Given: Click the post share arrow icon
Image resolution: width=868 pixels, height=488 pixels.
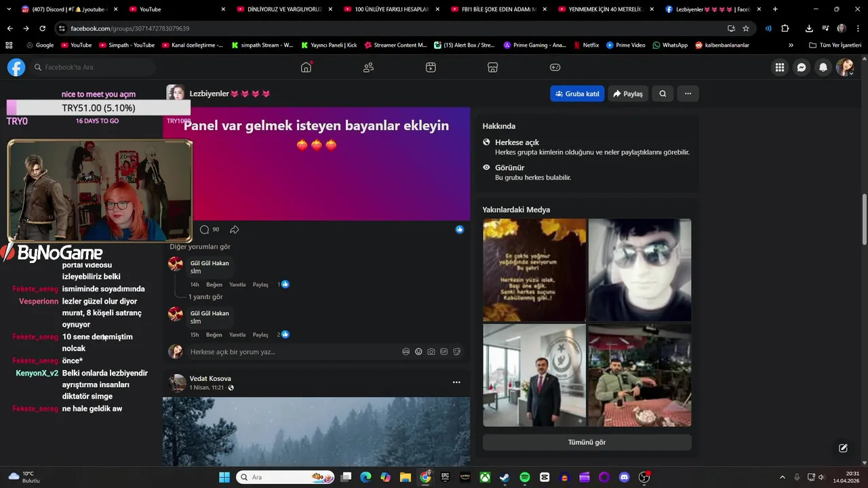Looking at the screenshot, I should [234, 230].
